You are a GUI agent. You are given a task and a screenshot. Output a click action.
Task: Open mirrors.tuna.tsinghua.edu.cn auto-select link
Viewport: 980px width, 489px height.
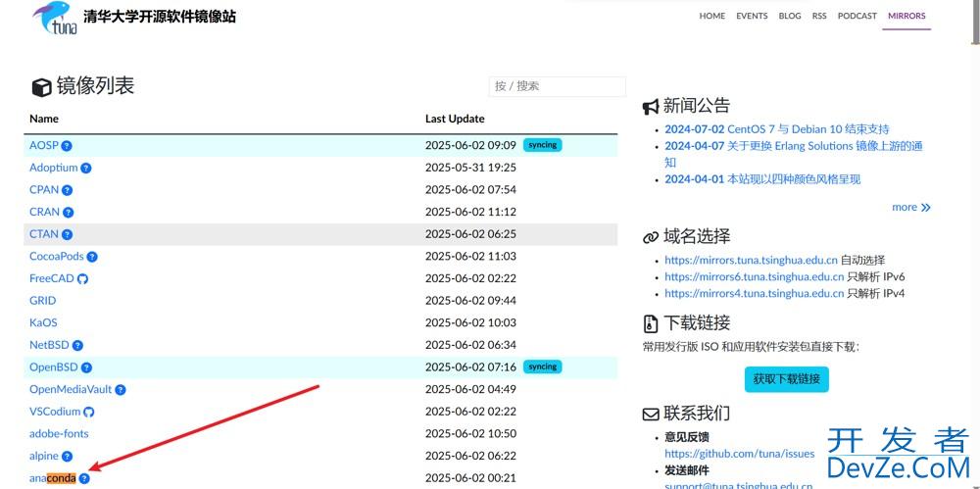pos(751,261)
